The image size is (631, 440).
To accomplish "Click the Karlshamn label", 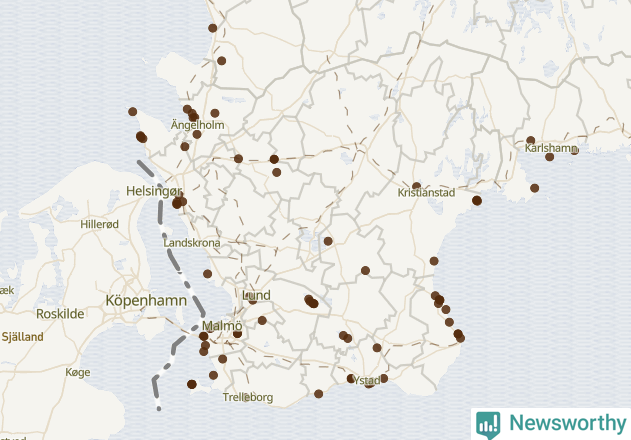I will coord(551,148).
